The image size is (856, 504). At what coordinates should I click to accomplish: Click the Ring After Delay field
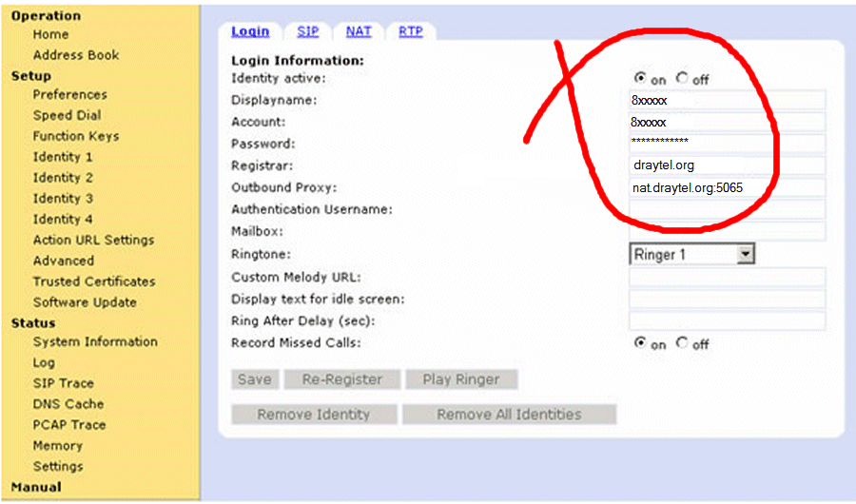coord(728,321)
